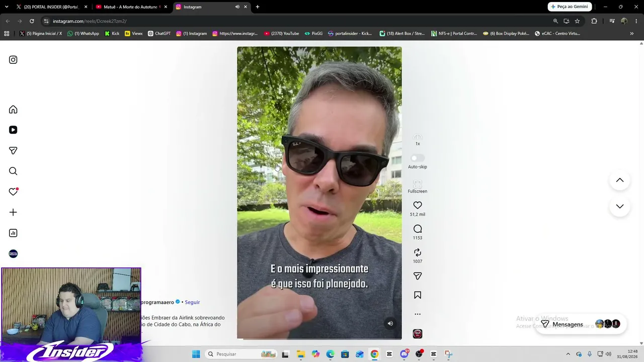Repost the reel with the repost icon
Viewport: 644px width, 362px height.
(x=418, y=252)
